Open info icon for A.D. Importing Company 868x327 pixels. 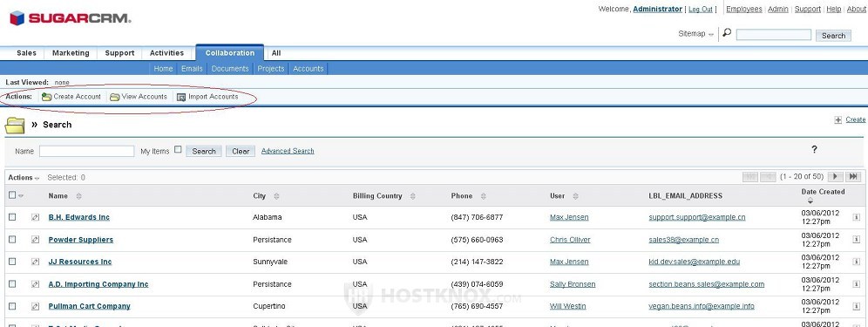(x=856, y=283)
